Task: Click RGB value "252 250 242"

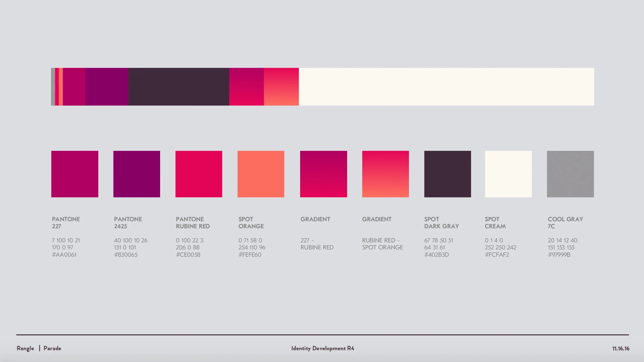Action: (501, 247)
